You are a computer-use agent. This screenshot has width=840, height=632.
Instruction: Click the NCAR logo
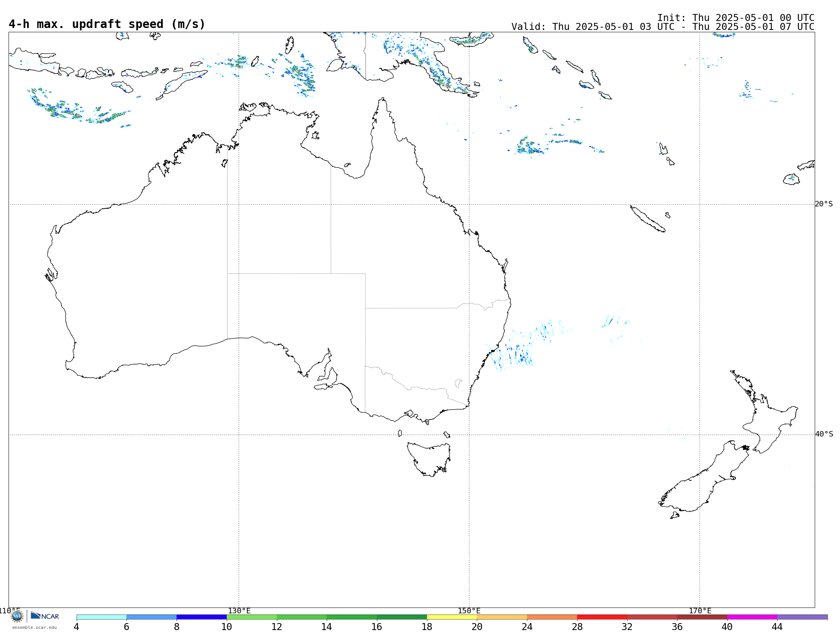click(45, 616)
